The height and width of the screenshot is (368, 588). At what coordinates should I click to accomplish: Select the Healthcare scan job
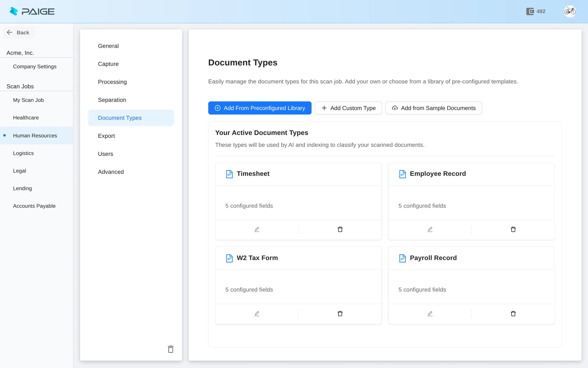point(37,118)
